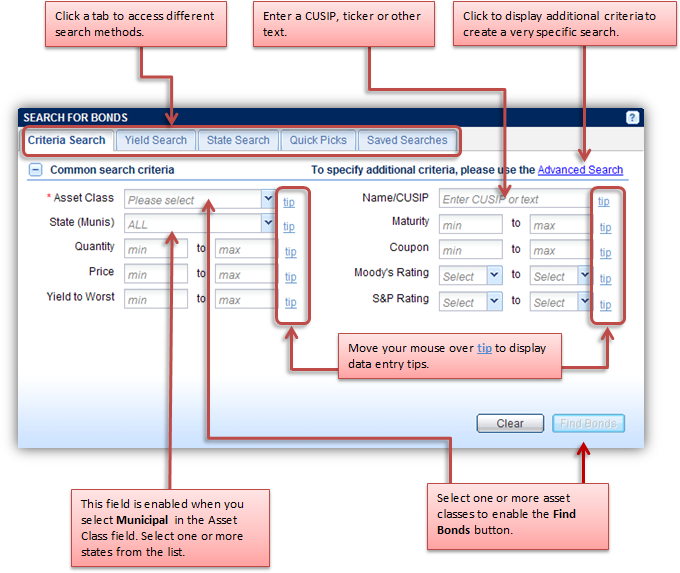
Task: Open the State Search tab
Action: point(238,141)
